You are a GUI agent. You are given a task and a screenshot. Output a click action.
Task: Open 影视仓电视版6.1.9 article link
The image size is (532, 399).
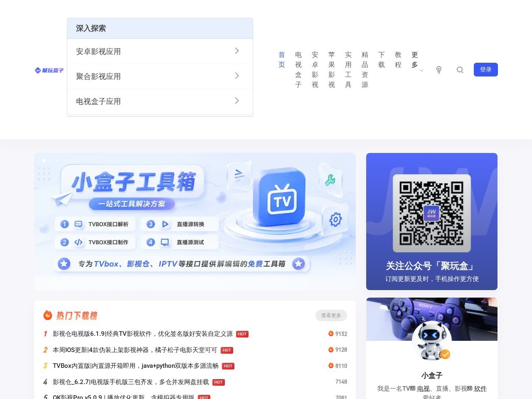click(x=143, y=334)
